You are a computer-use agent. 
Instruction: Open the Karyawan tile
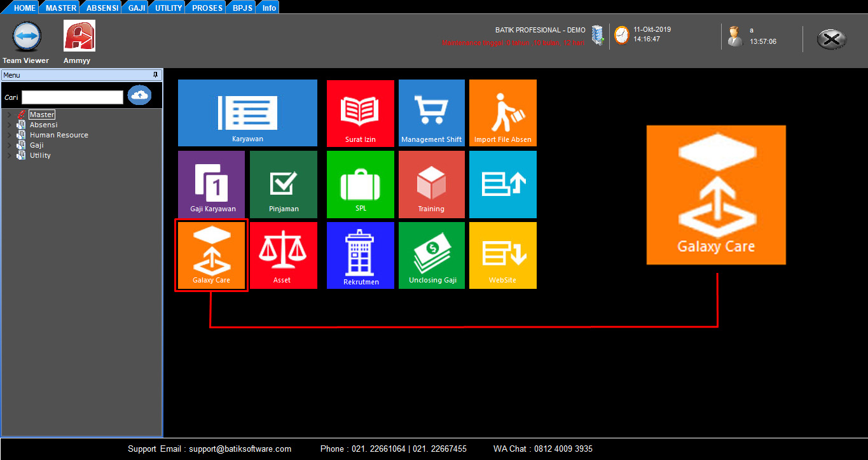(x=247, y=113)
